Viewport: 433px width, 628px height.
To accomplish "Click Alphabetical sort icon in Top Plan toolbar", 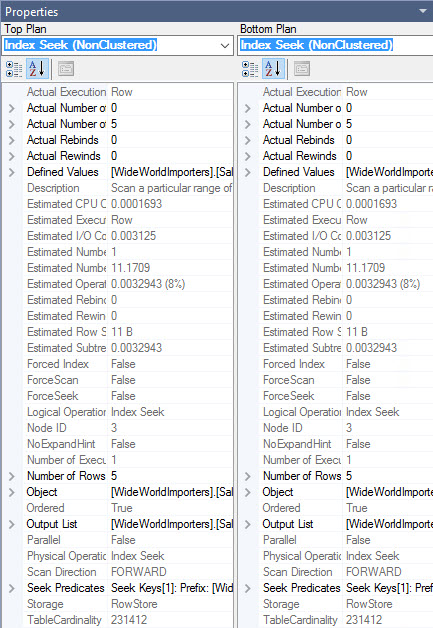I will coord(37,68).
